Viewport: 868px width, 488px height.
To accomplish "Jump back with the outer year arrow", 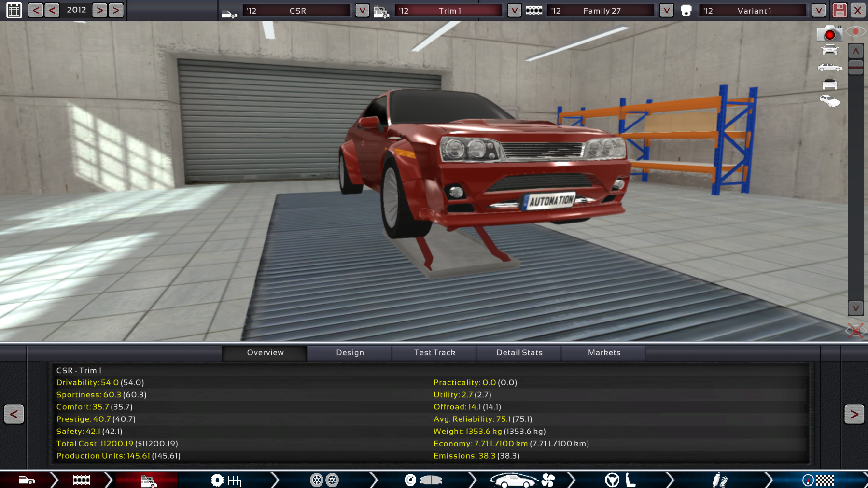I will coord(36,10).
